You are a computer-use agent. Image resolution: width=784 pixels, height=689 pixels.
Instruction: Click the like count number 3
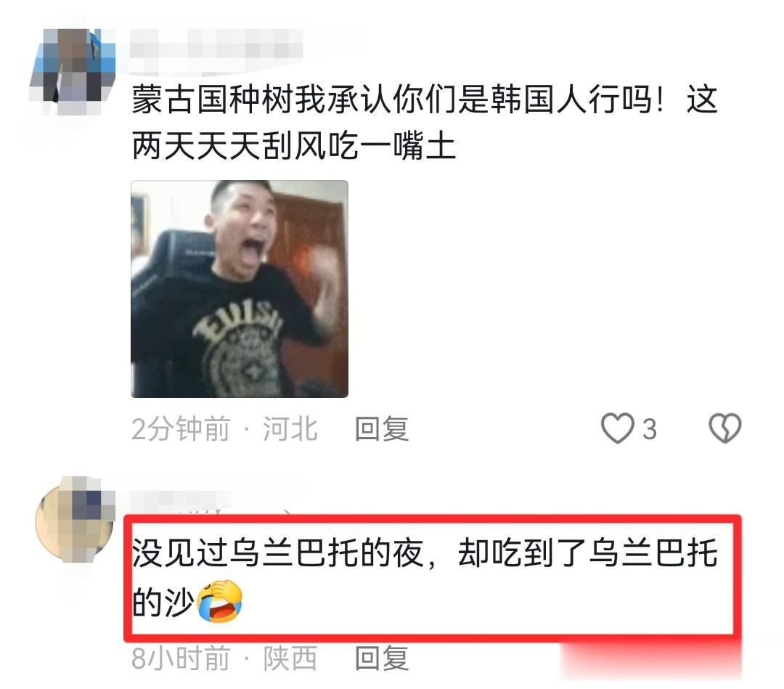click(649, 430)
